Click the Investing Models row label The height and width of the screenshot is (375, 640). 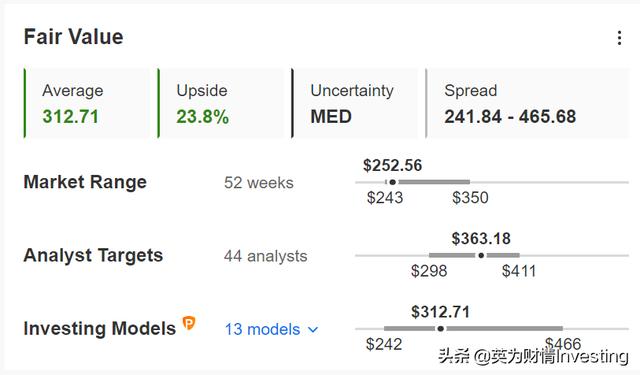point(100,328)
